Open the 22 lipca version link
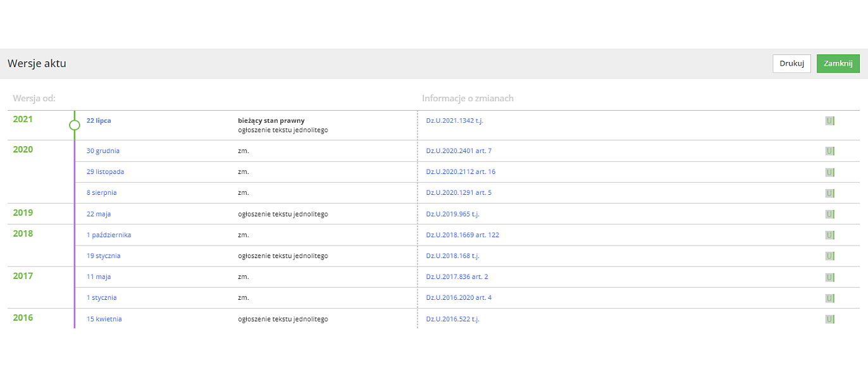This screenshot has width=868, height=384. [99, 120]
